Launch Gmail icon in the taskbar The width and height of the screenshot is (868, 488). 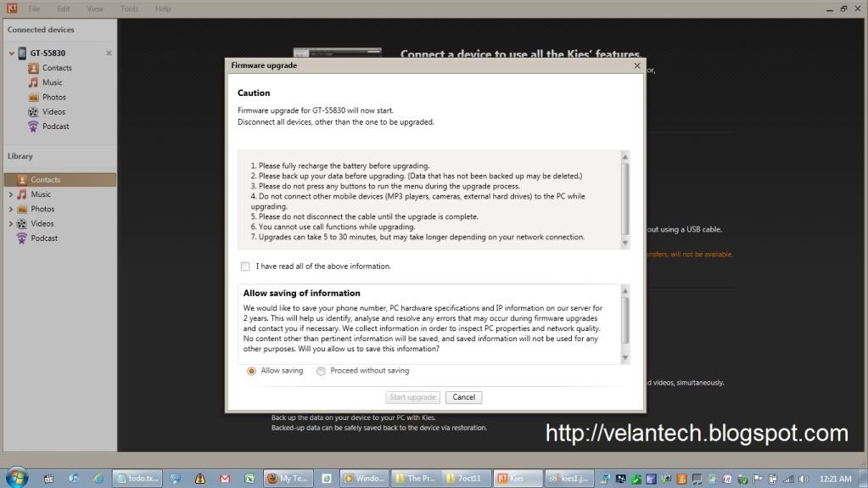(x=225, y=479)
